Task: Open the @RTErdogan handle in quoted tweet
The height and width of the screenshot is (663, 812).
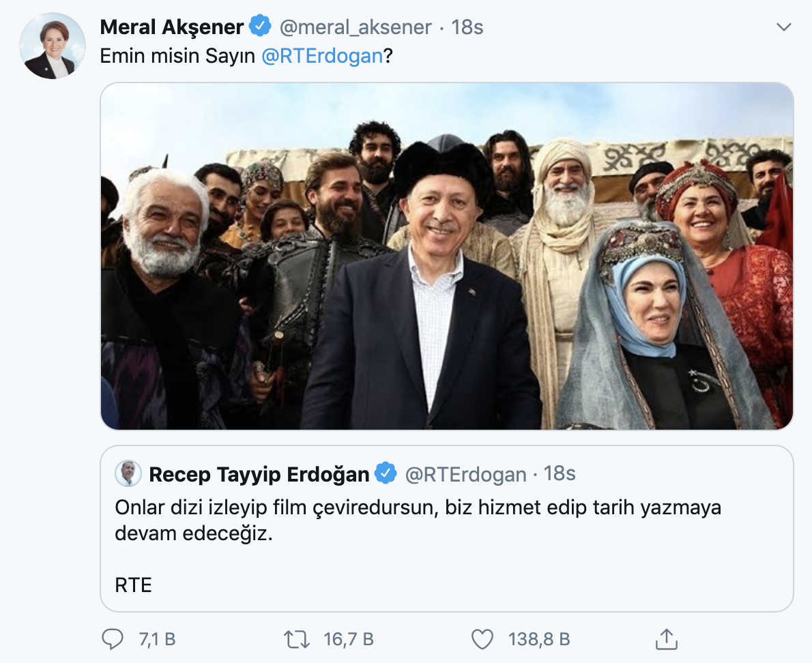Action: pyautogui.click(x=465, y=475)
